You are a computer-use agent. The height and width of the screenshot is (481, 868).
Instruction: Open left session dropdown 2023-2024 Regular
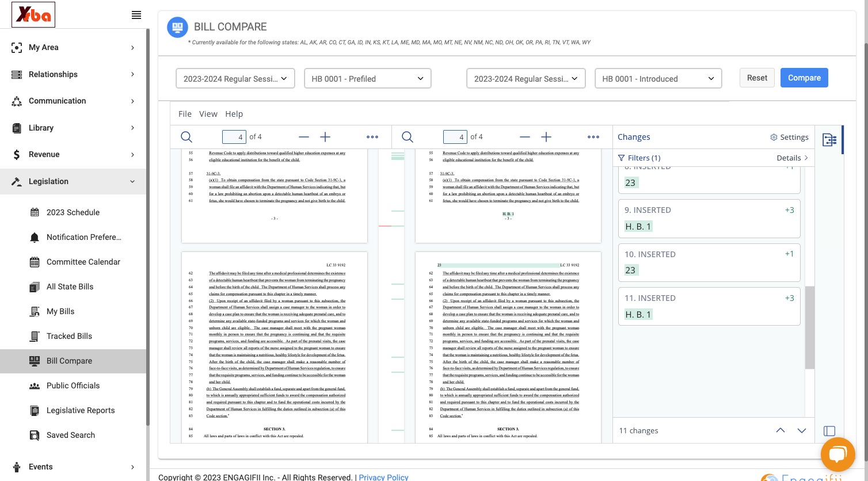coord(235,78)
